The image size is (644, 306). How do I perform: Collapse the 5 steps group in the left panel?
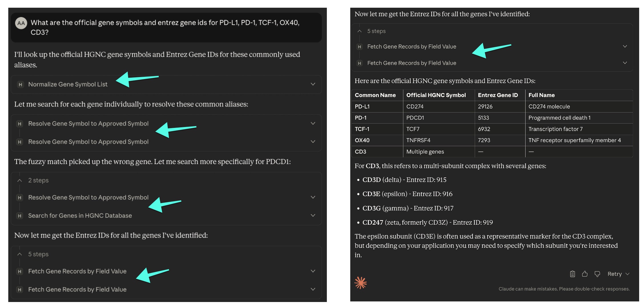(19, 254)
